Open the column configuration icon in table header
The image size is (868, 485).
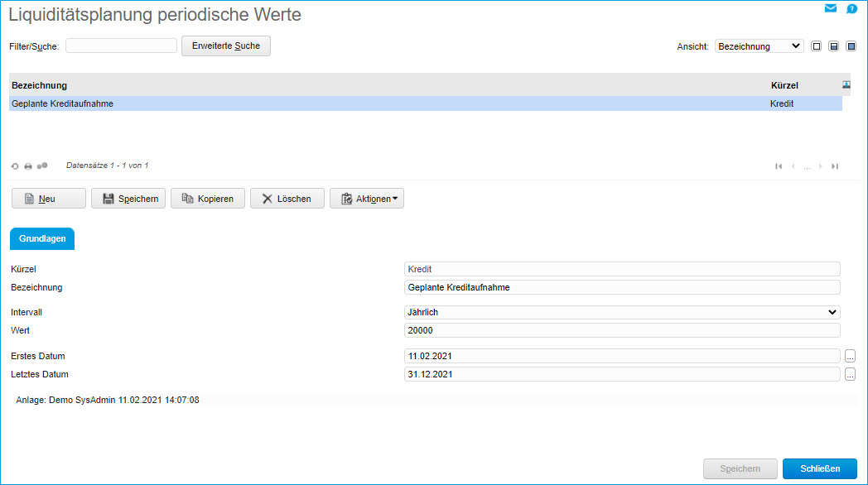[845, 84]
